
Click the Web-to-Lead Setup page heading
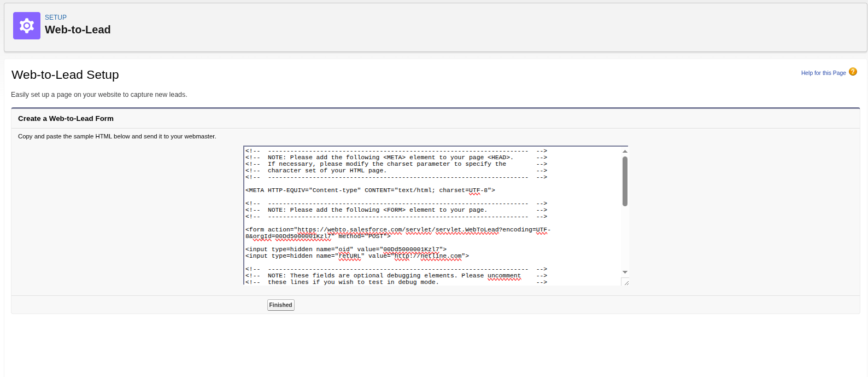click(65, 75)
